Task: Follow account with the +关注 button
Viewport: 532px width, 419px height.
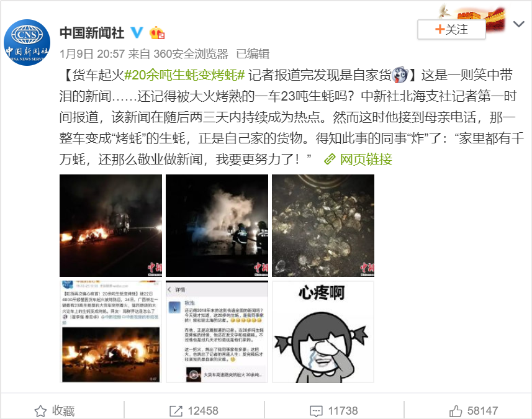Action: coord(451,30)
